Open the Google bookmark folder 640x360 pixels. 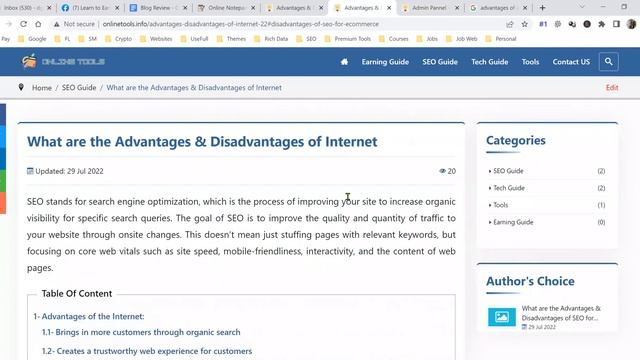[x=33, y=39]
